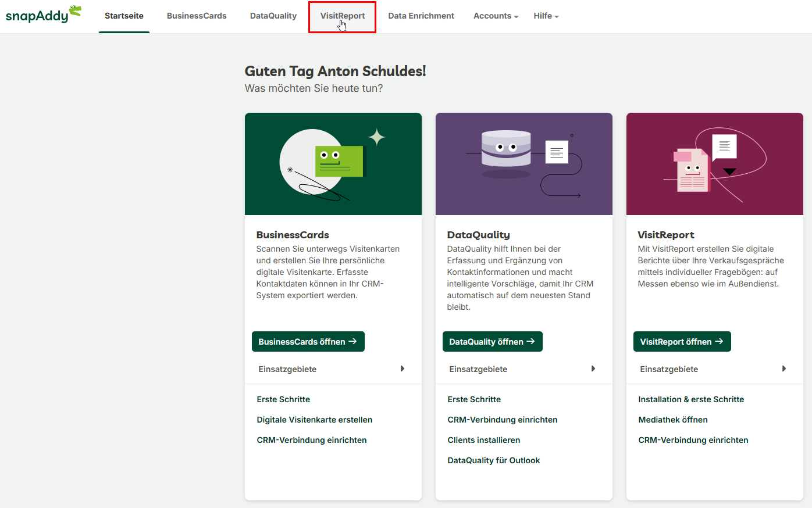Open the DataQuality für Outlook link
The width and height of the screenshot is (812, 508).
(494, 460)
